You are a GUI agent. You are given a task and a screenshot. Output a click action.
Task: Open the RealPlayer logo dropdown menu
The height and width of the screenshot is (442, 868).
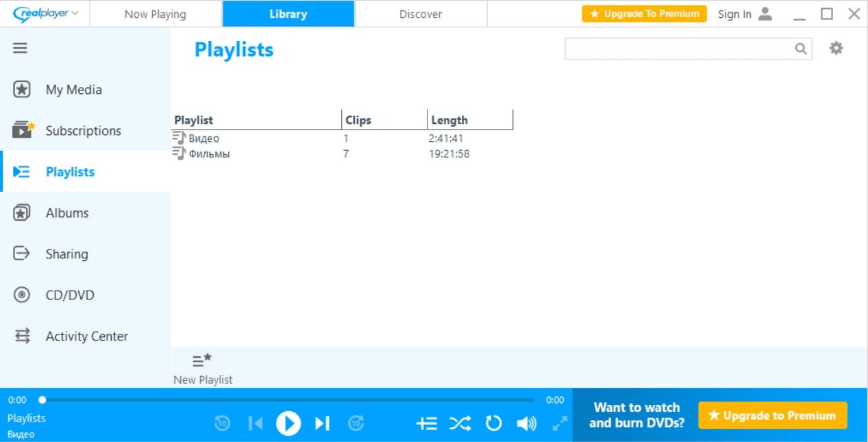pos(46,14)
